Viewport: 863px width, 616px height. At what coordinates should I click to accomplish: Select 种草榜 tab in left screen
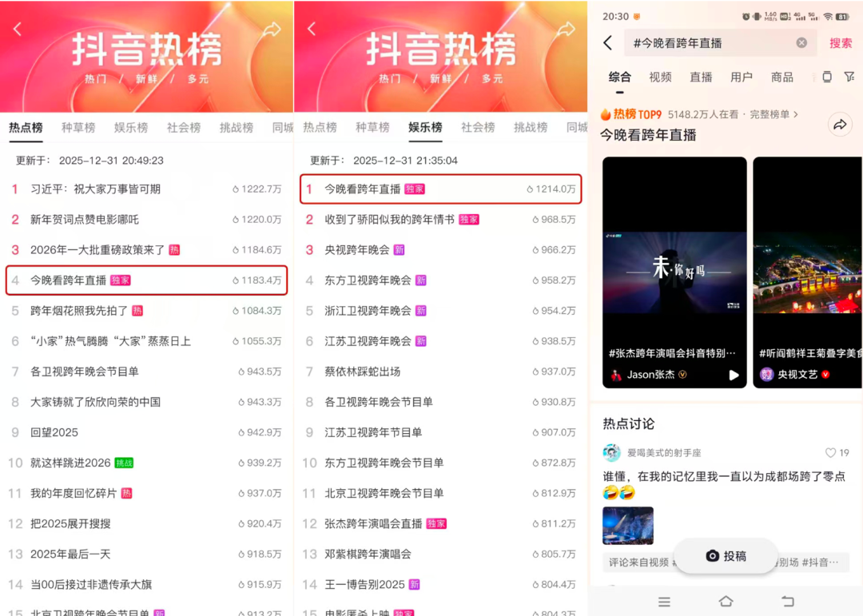coord(78,128)
